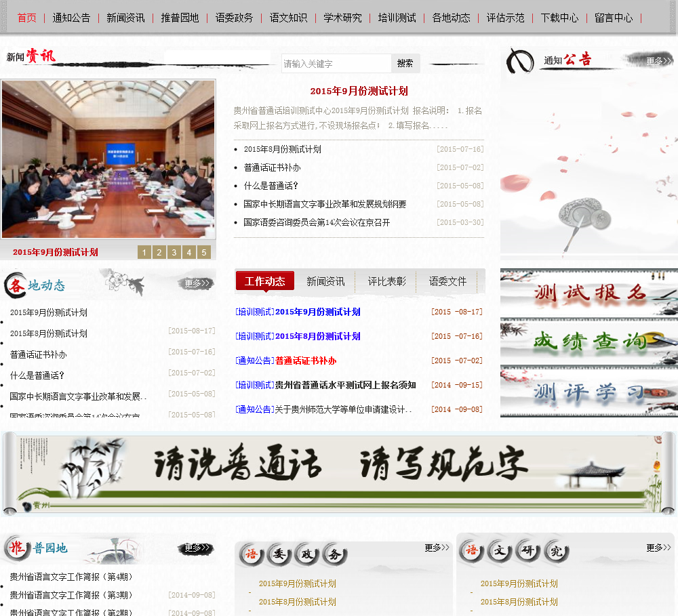Switch to the 工作动态 tab
Image resolution: width=678 pixels, height=616 pixels.
265,281
